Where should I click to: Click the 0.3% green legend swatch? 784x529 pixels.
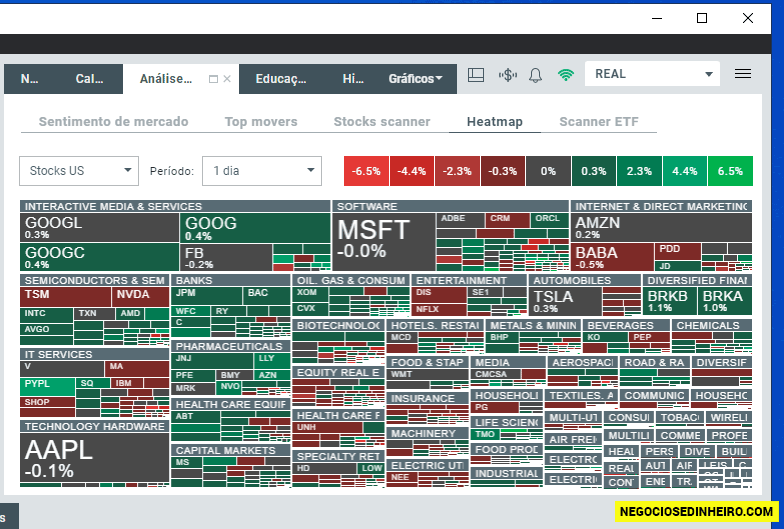(x=594, y=171)
